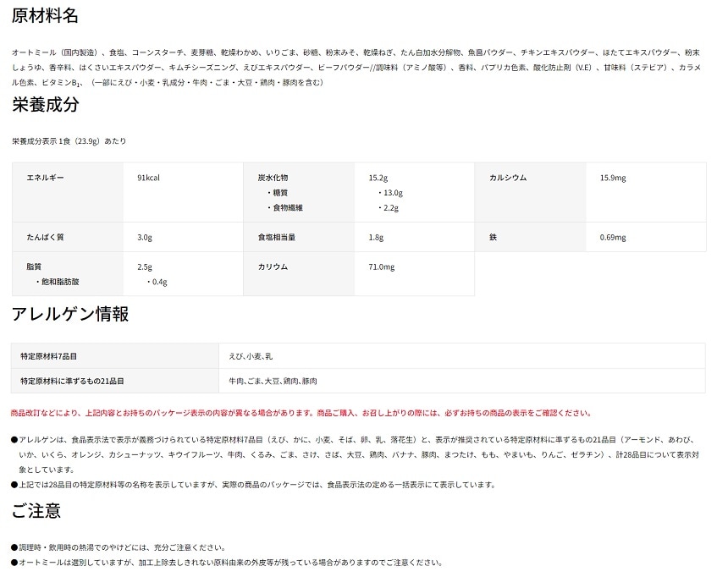The width and height of the screenshot is (728, 577).
Task: Select the カルシウム label cell
Action: tap(508, 178)
